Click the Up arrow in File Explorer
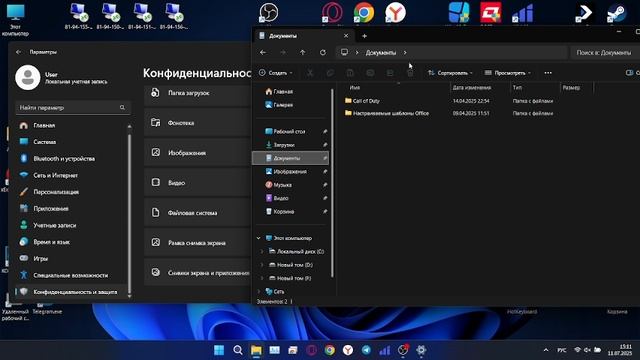 (302, 53)
